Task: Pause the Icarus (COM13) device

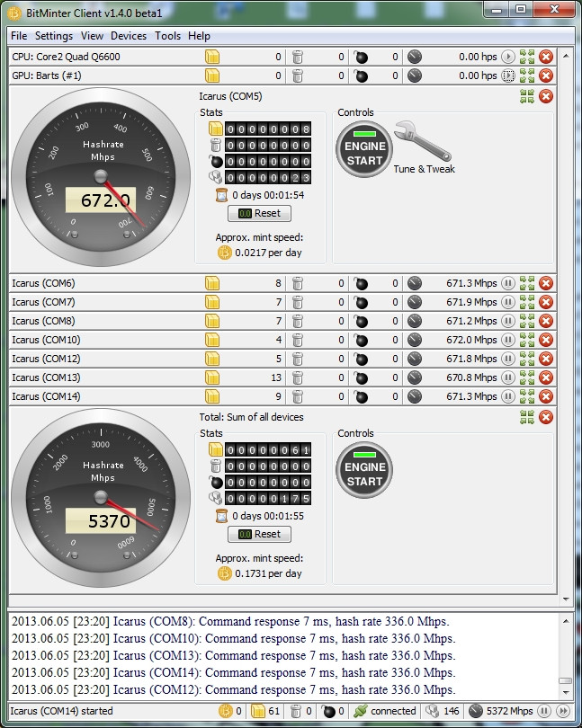Action: [508, 377]
